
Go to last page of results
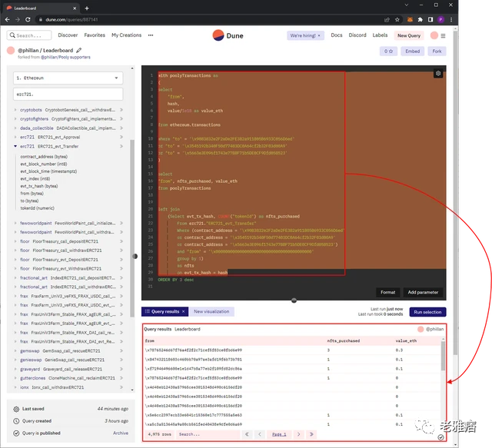[x=311, y=434]
